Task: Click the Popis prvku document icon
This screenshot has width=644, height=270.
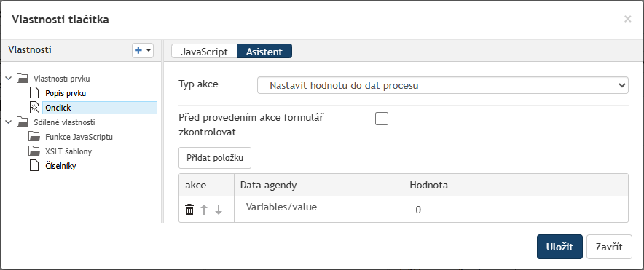Action: (34, 93)
